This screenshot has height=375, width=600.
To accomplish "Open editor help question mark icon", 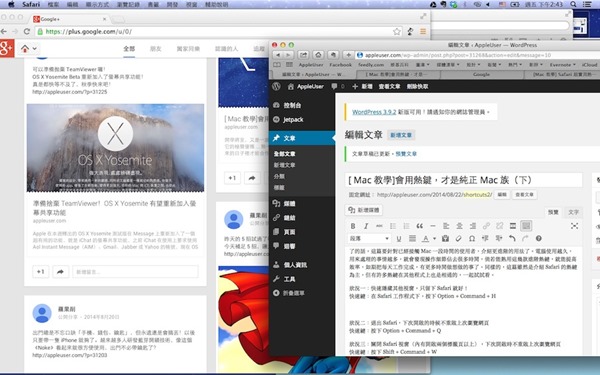I will point(538,238).
